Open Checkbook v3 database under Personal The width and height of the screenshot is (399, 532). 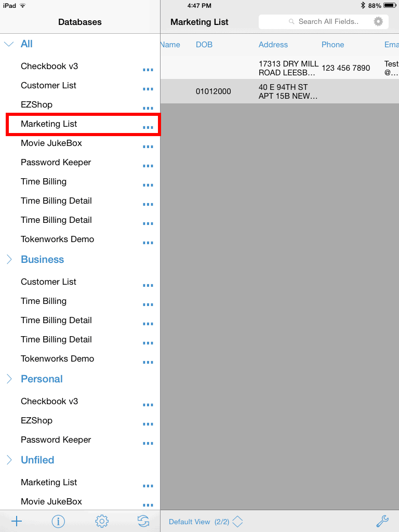click(49, 402)
